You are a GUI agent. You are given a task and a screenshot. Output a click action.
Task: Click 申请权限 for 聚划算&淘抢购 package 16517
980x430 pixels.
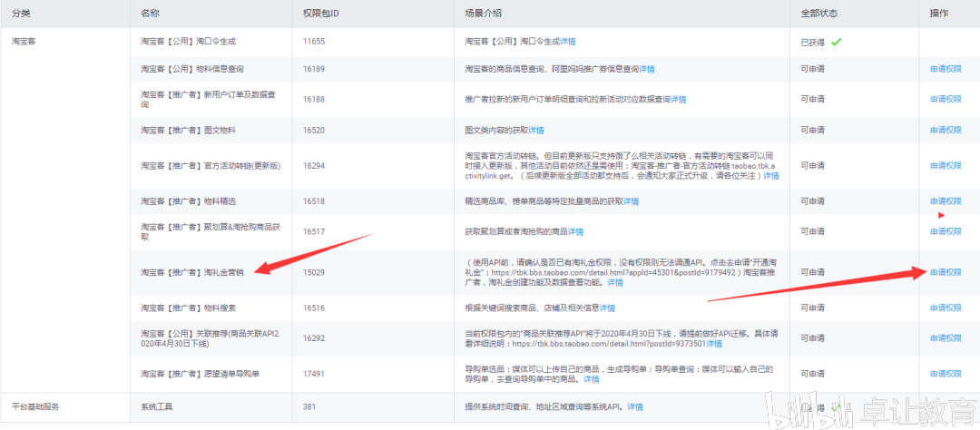coord(946,232)
